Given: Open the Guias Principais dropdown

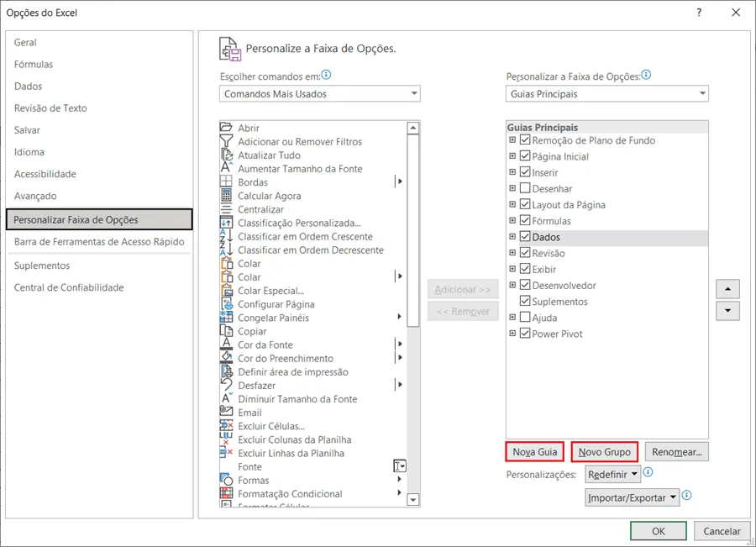Looking at the screenshot, I should click(607, 93).
